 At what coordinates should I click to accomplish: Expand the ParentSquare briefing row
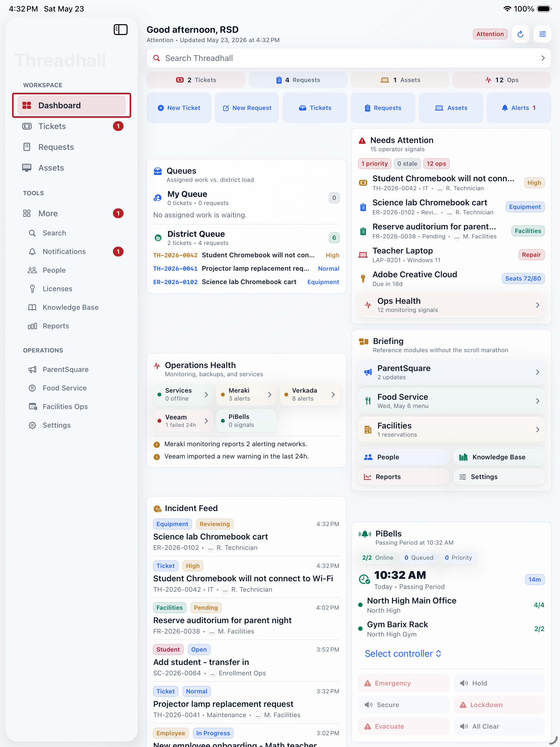click(x=451, y=372)
